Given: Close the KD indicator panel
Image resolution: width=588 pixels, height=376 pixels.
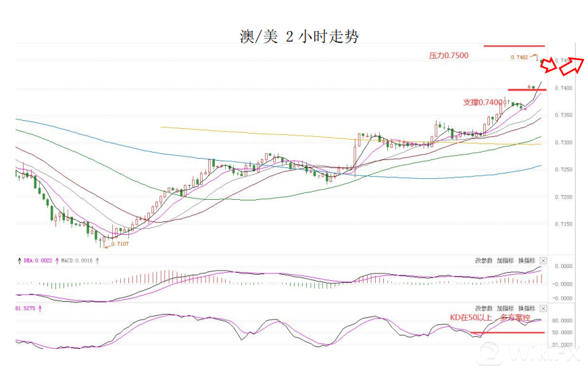Looking at the screenshot, I should pyautogui.click(x=543, y=308).
